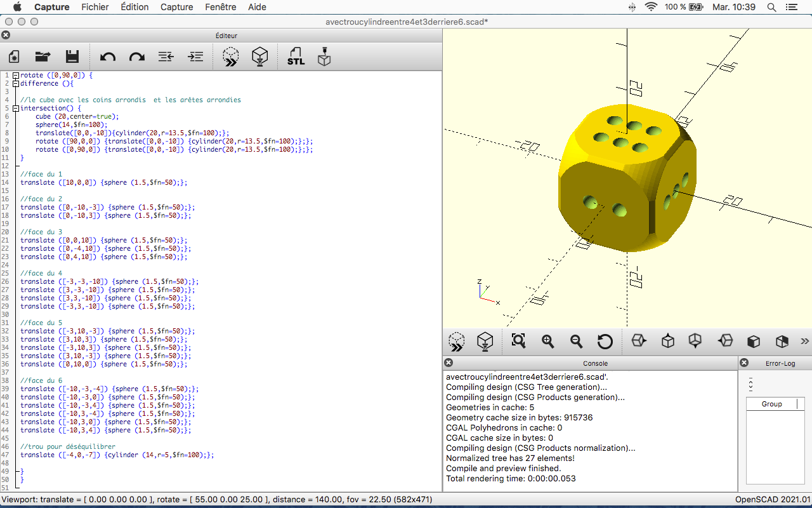The image size is (812, 508).
Task: Undo the last edit in the editor
Action: point(108,57)
